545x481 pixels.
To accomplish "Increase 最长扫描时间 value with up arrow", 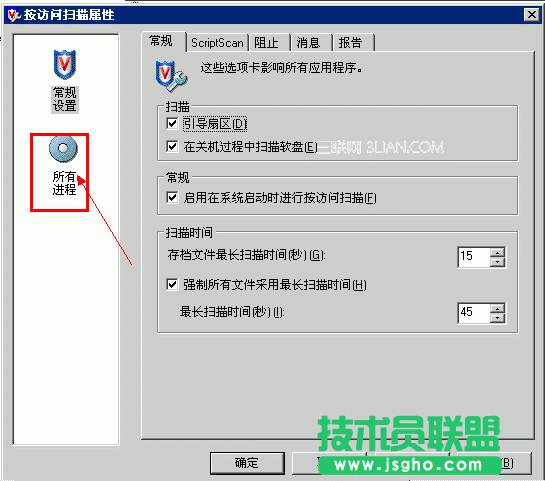I will coord(497,308).
